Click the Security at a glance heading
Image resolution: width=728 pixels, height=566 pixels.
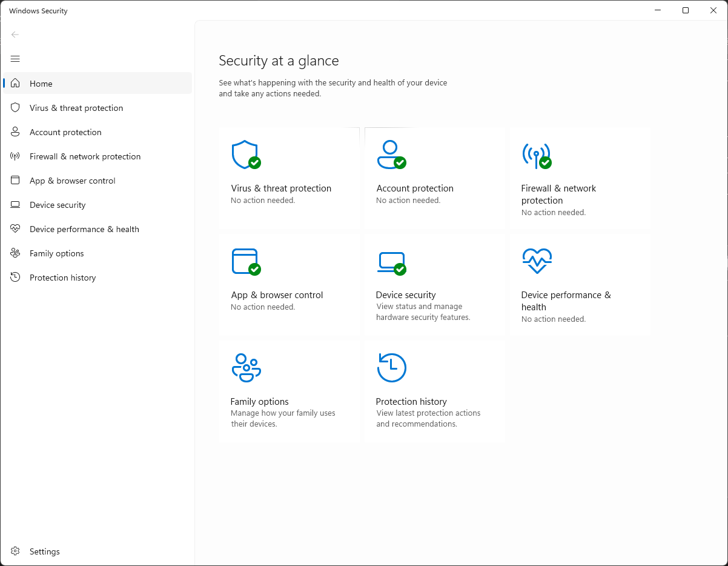point(278,61)
